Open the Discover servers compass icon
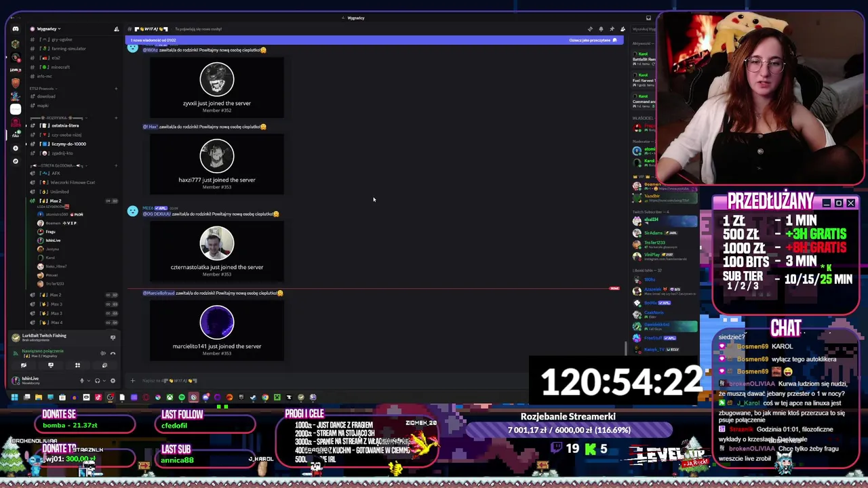The height and width of the screenshot is (488, 868). (16, 161)
